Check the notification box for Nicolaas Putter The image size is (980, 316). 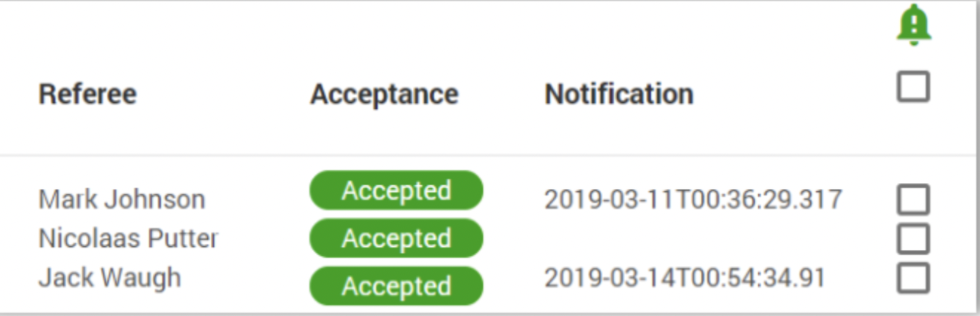[913, 239]
